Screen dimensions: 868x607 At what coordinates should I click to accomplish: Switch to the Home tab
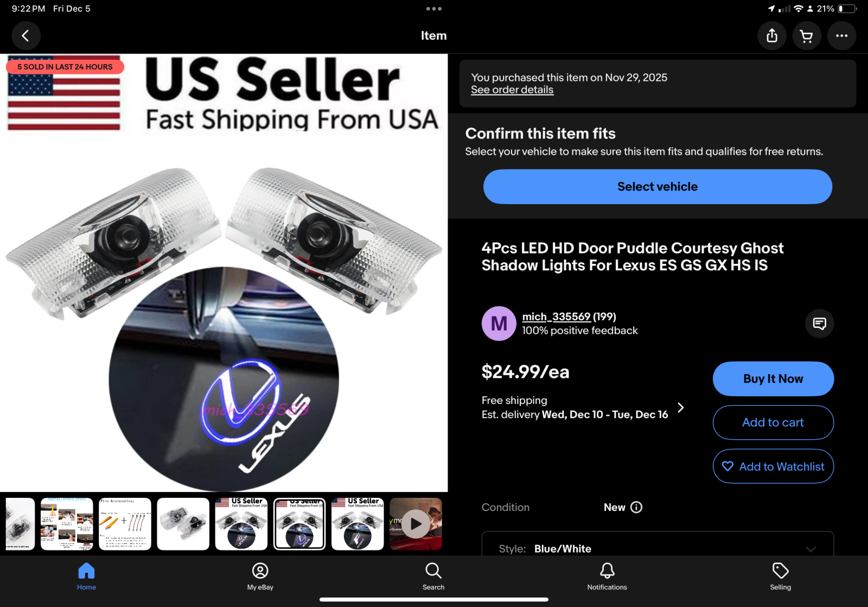coord(86,577)
